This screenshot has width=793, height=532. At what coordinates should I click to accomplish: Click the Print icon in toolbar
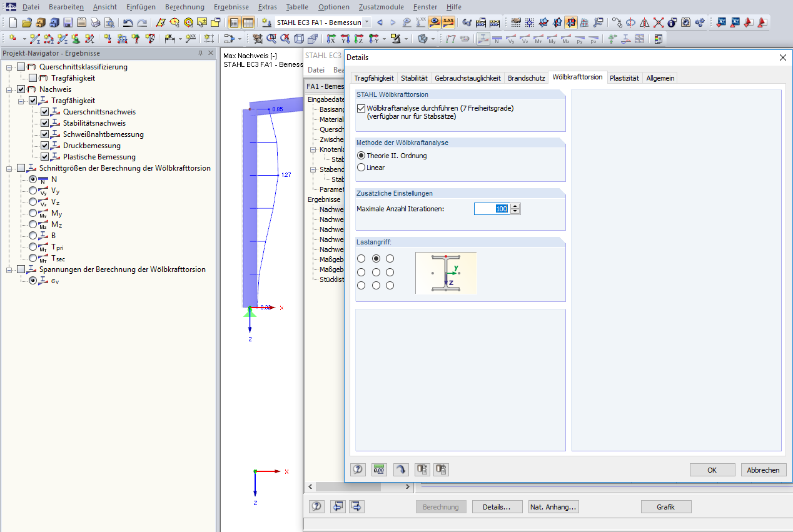[95, 23]
